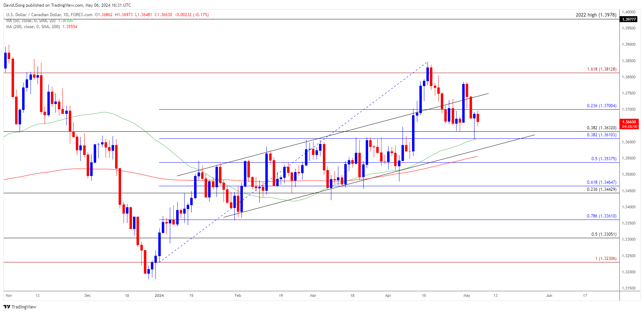
Task: Click the 'Mar' date on time axis
Action: [x=313, y=295]
